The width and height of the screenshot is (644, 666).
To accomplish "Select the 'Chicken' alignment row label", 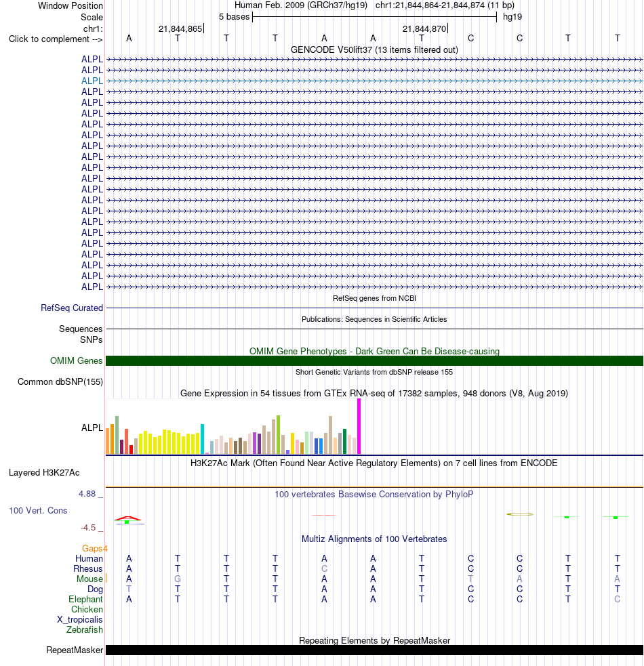I will (87, 610).
